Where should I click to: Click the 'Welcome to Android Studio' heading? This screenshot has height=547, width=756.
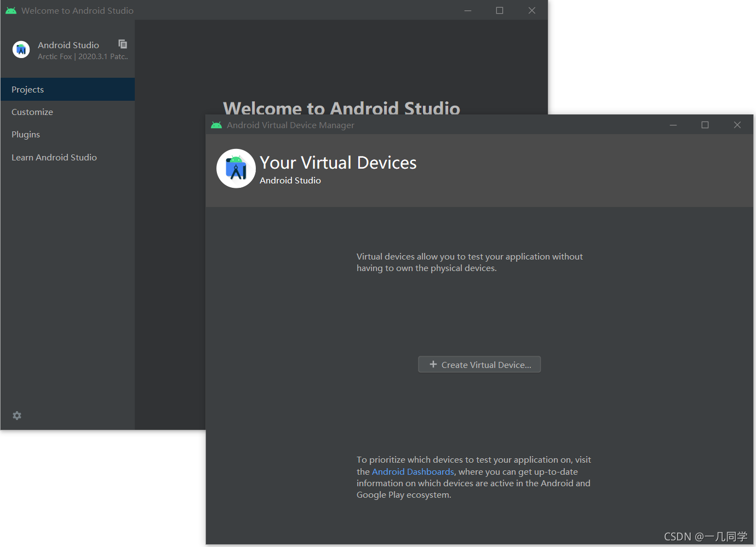coord(341,108)
